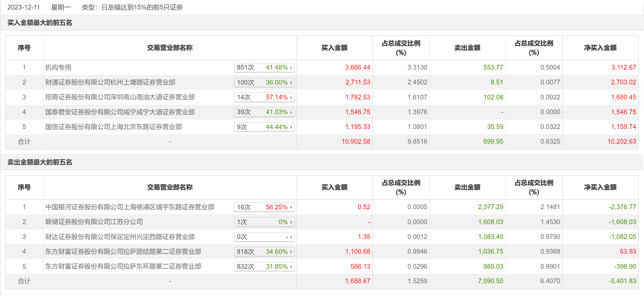
Task: Click arrow icon beside 1次 0%
Action: (291, 222)
